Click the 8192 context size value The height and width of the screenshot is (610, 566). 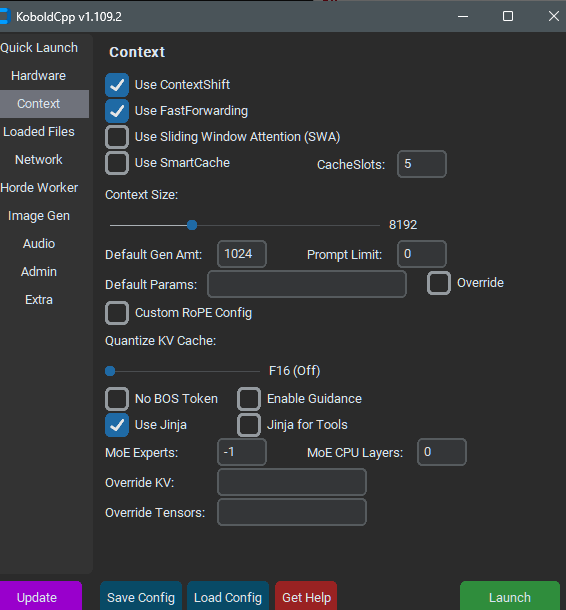403,225
